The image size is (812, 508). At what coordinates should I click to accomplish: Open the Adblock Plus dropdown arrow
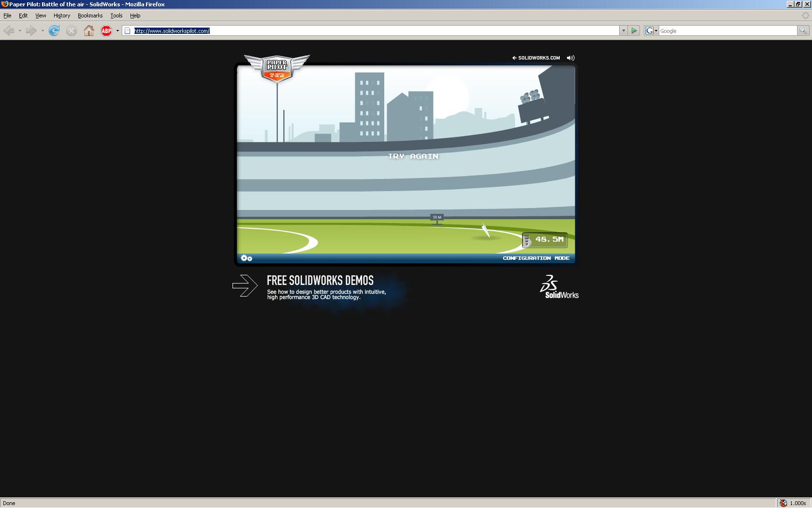(117, 31)
